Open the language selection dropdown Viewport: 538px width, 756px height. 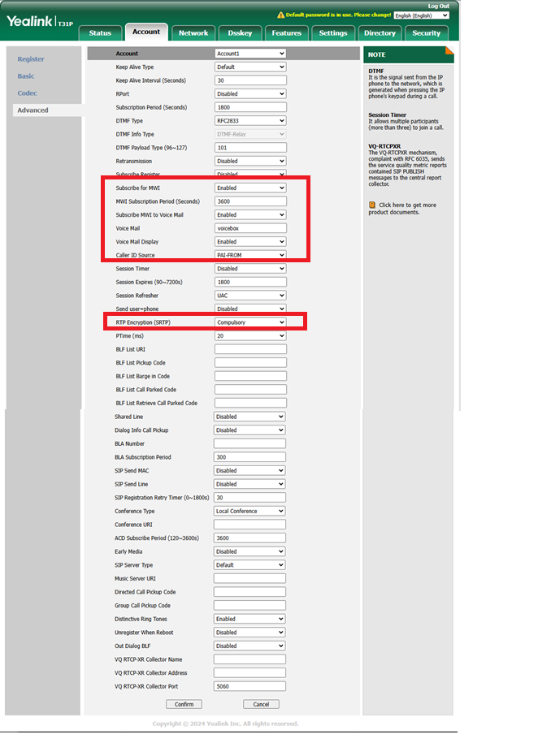(421, 15)
